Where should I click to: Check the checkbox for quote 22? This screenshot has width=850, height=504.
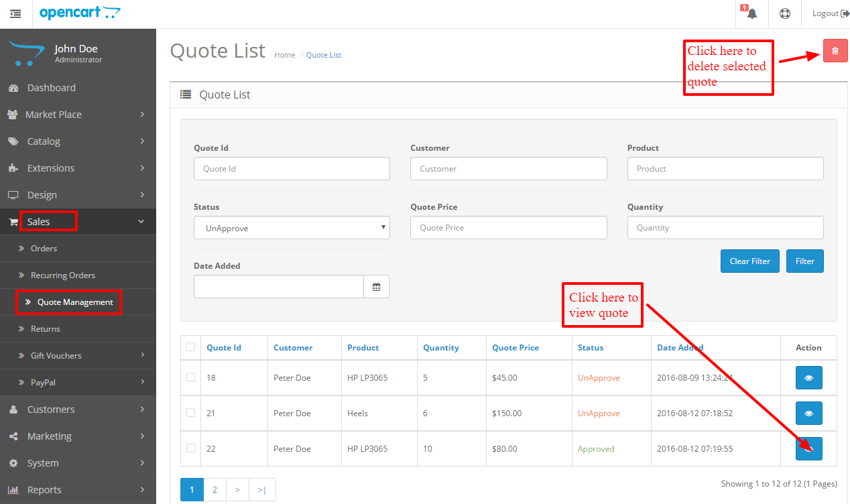190,448
